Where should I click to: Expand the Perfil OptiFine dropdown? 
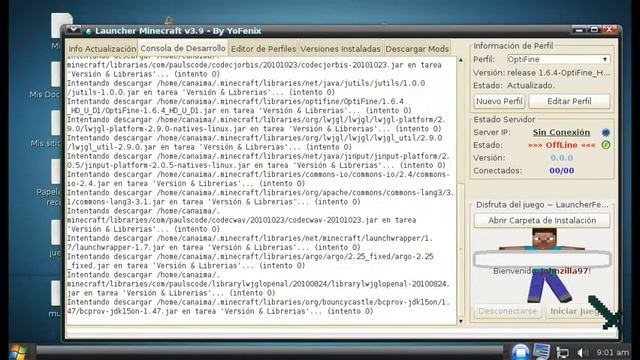(558, 59)
